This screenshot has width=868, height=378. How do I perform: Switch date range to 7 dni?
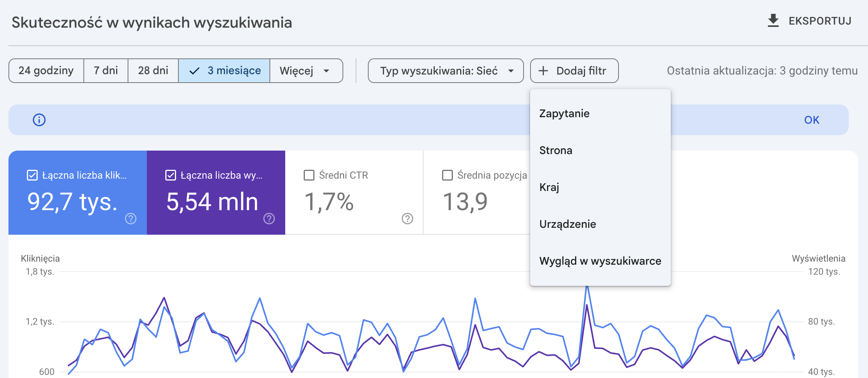106,71
